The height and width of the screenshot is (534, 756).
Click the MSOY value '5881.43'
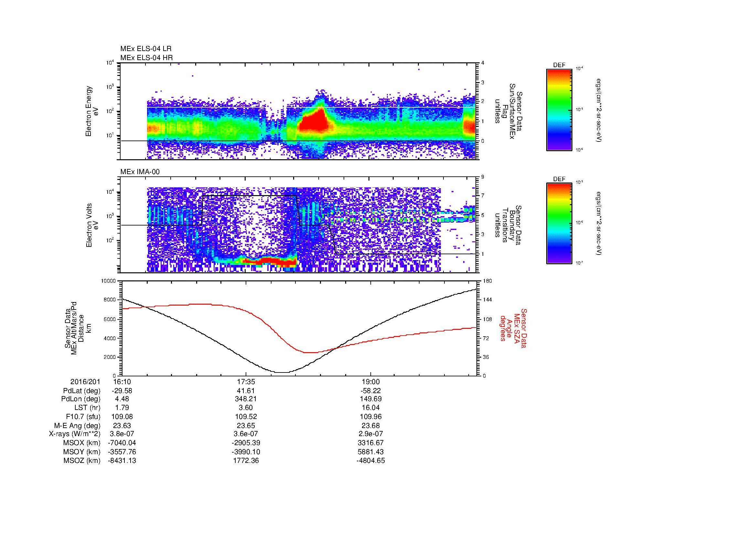[371, 452]
